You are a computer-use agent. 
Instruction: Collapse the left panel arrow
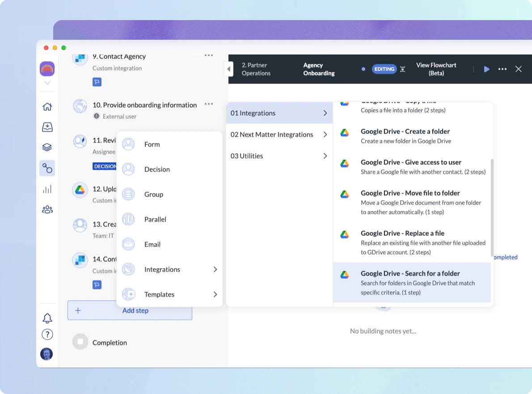coord(229,69)
